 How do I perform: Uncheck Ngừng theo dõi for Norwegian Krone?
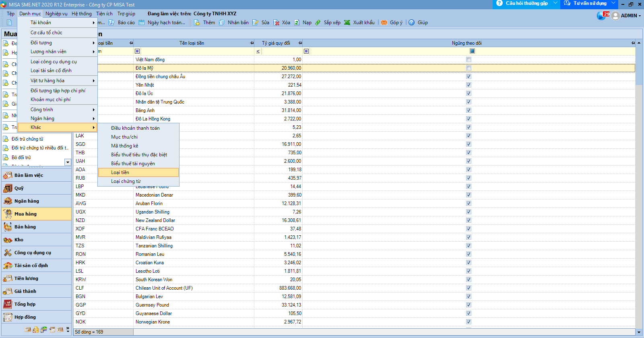point(469,322)
